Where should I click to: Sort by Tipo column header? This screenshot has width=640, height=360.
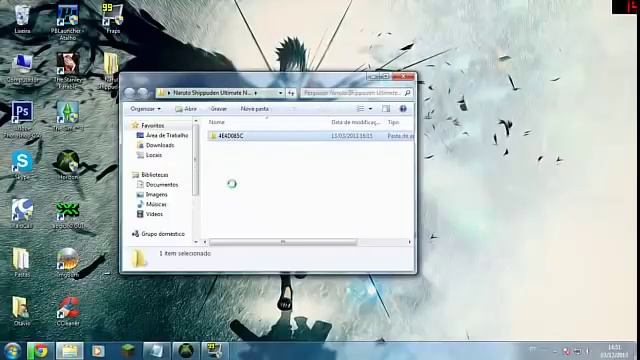[x=393, y=122]
